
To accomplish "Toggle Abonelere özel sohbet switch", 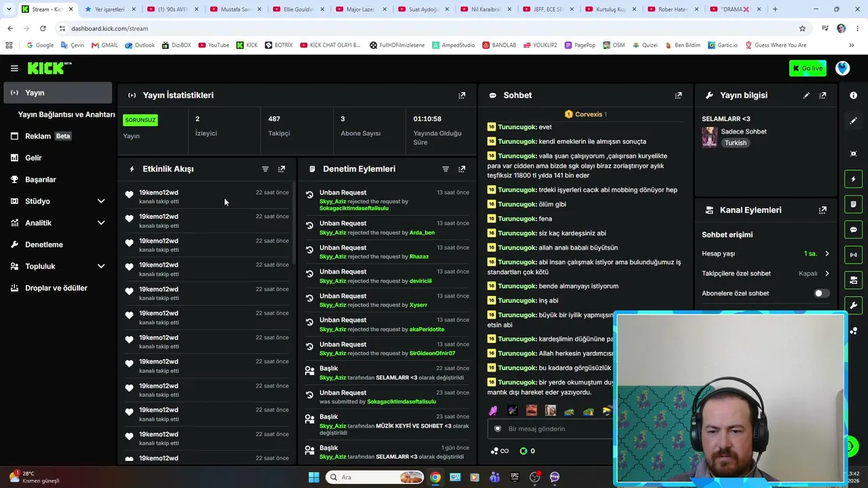I will [x=821, y=293].
